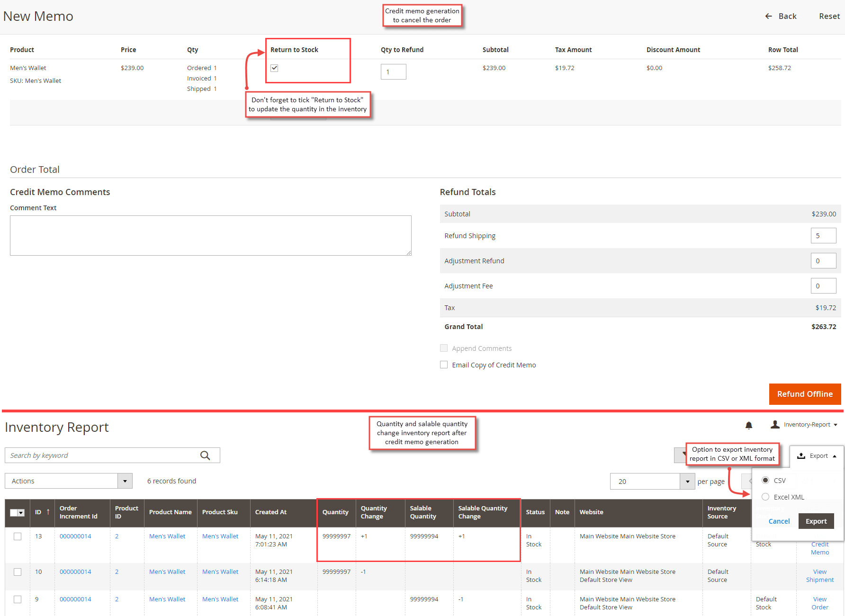
Task: Collapse the Export panel via its chevron
Action: click(x=835, y=455)
